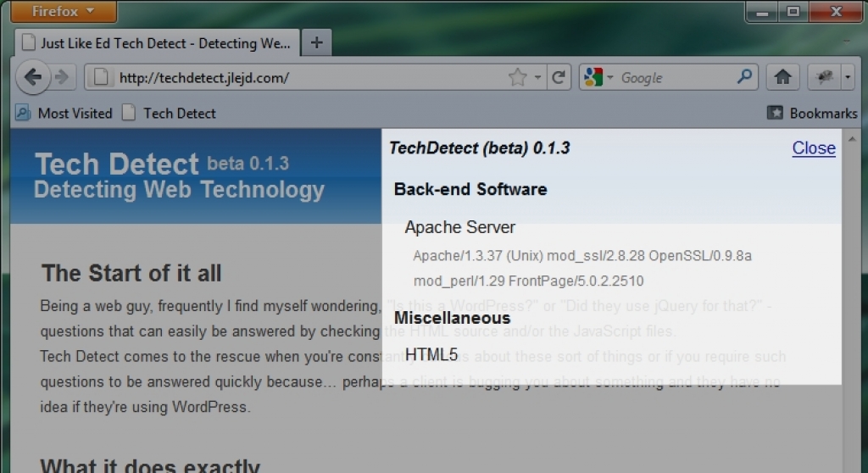The image size is (868, 473).
Task: Click the Miscellaneous heading in panel
Action: click(x=453, y=318)
